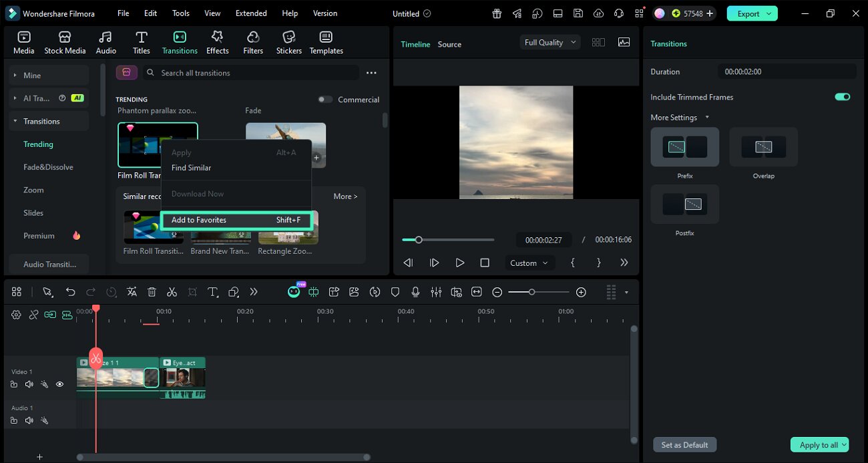This screenshot has width=868, height=463.
Task: Click the track layout grid icon in toolbar
Action: click(16, 292)
